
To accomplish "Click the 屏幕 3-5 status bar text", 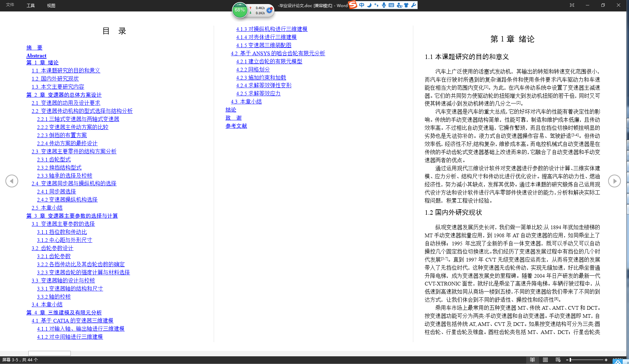I will click(x=20, y=360).
